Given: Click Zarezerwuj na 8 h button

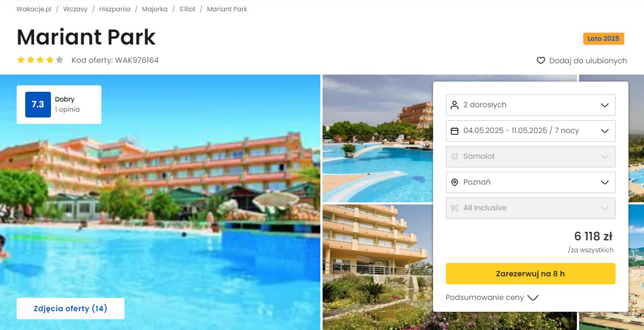Looking at the screenshot, I should click(530, 274).
